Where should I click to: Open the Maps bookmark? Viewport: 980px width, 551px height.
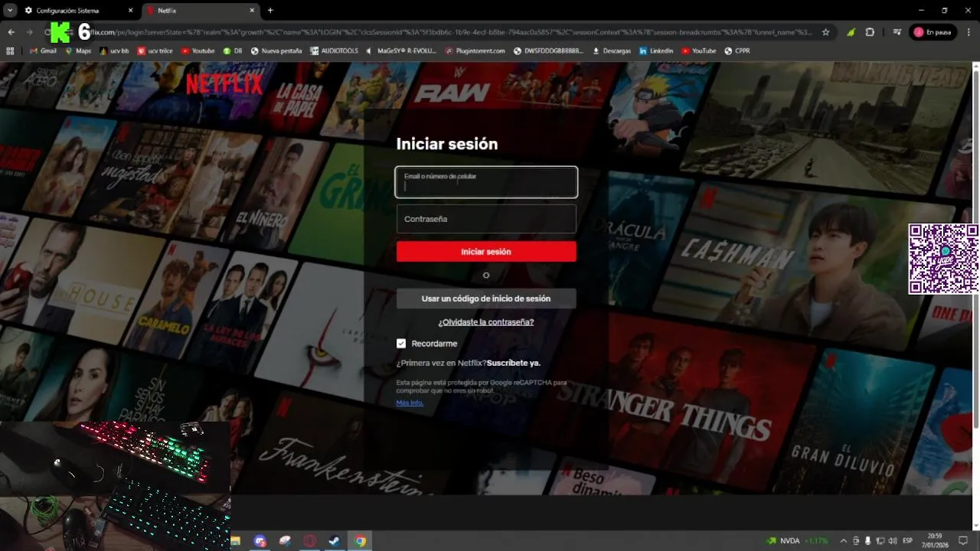78,51
